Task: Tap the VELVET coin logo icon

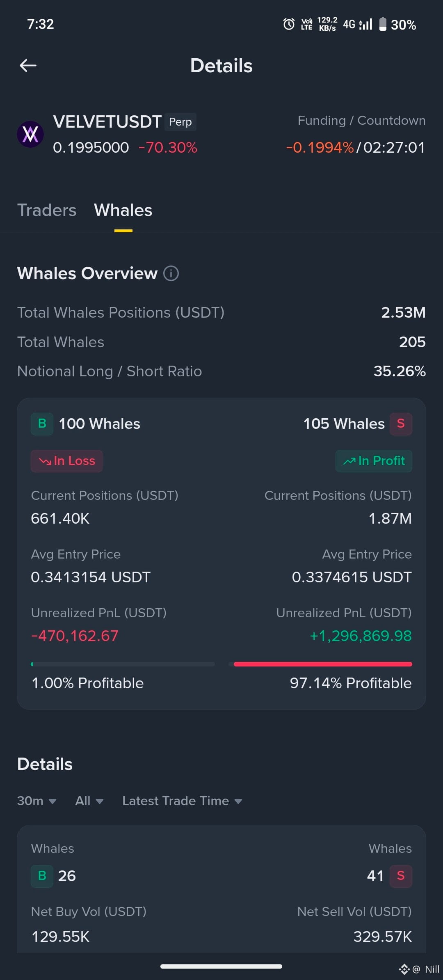Action: 30,134
